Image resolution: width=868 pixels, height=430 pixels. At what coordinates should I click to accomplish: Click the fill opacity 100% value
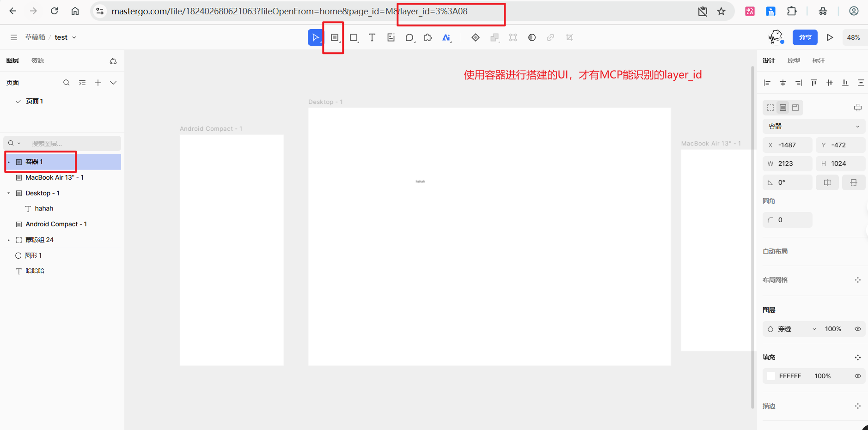(823, 376)
